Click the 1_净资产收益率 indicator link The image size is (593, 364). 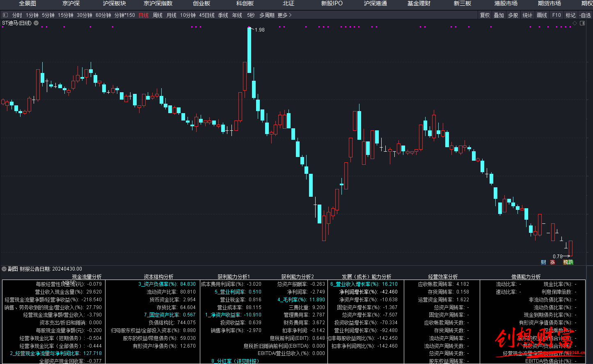pos(223,315)
